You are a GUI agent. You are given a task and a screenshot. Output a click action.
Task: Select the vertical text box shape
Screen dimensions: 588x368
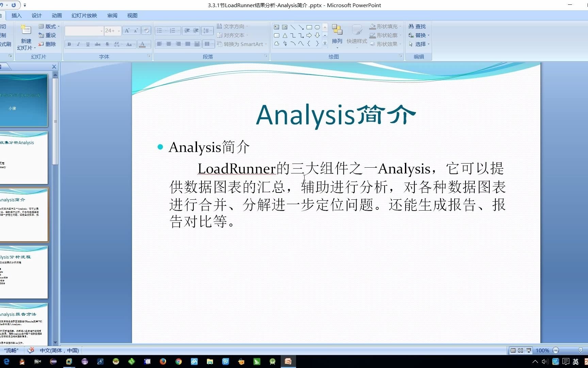coord(284,27)
